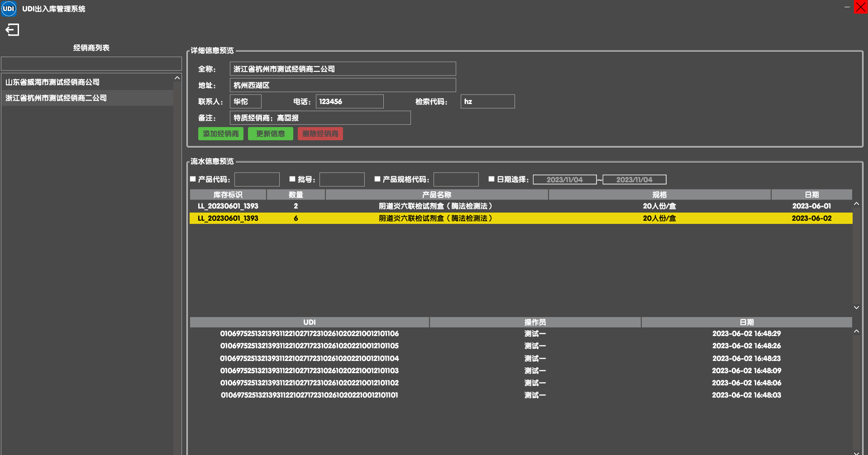Click the UDI column header
This screenshot has width=868, height=455.
[x=310, y=322]
